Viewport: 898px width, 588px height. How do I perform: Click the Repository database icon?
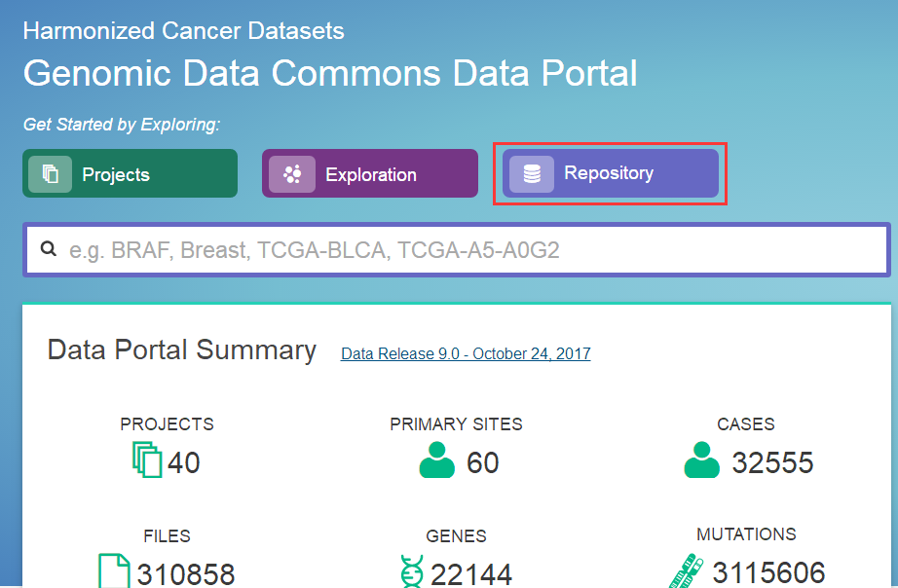pos(532,174)
